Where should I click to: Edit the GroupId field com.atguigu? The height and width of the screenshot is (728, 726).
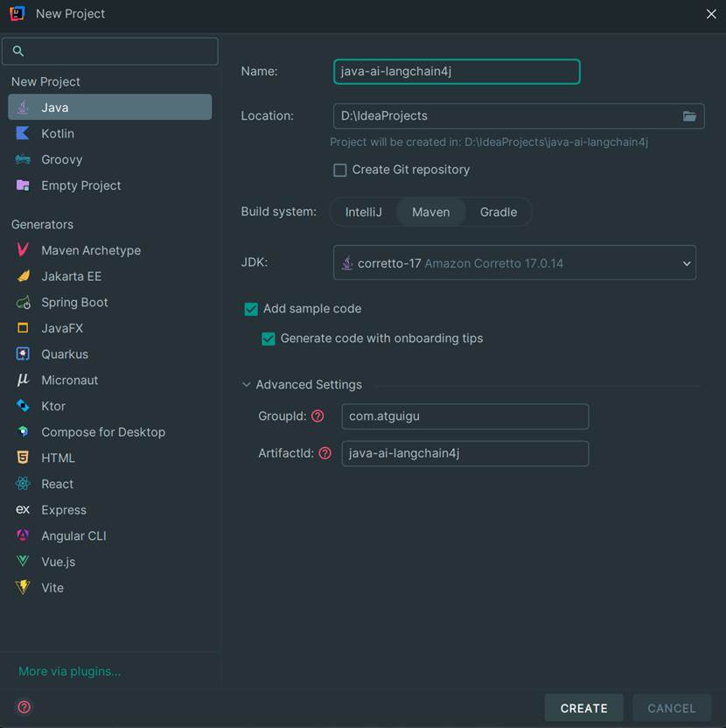click(x=465, y=416)
